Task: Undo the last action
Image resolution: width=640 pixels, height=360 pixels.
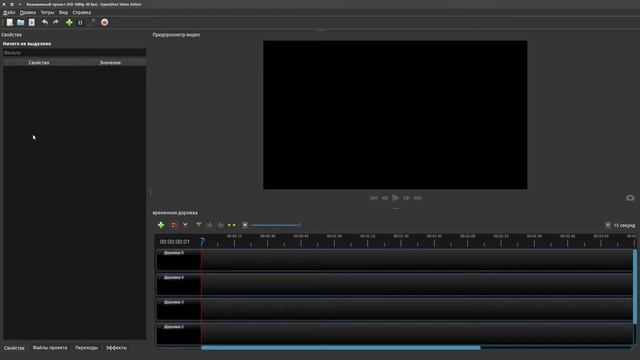Action: point(45,22)
